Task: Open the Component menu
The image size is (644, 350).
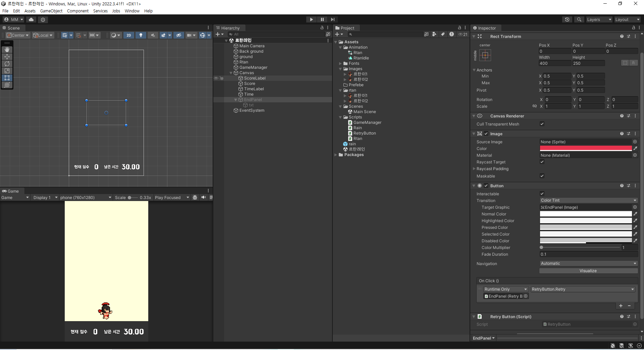Action: click(78, 11)
